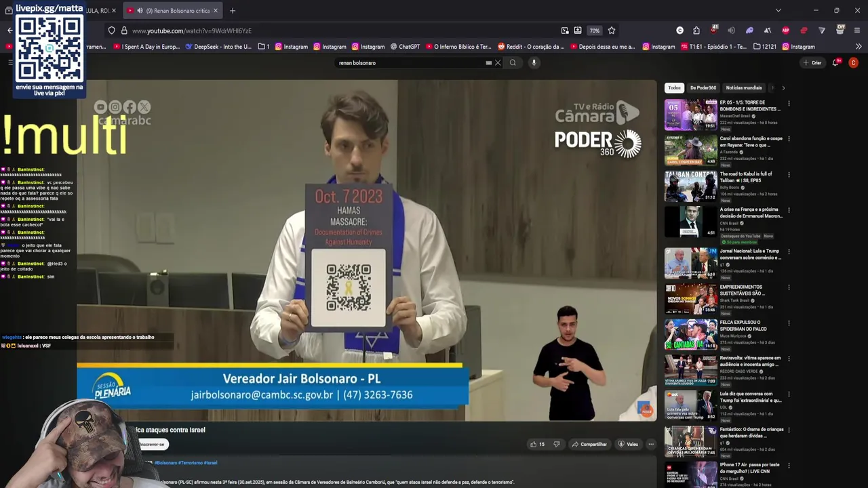Image resolution: width=868 pixels, height=488 pixels.
Task: Open the Reddit - O coração da bookmark
Action: click(x=531, y=47)
